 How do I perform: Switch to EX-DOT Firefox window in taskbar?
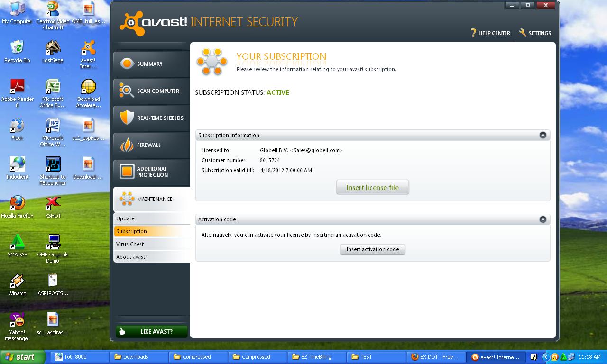[x=435, y=357]
